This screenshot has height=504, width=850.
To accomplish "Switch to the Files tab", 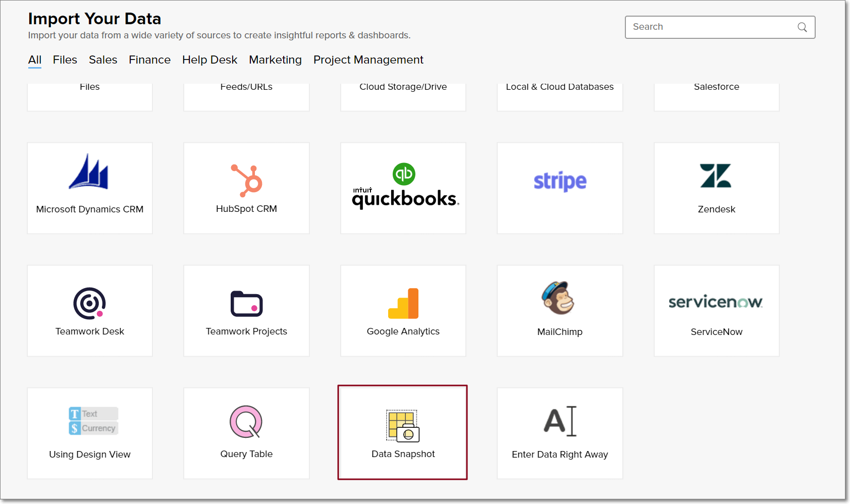I will (x=65, y=60).
